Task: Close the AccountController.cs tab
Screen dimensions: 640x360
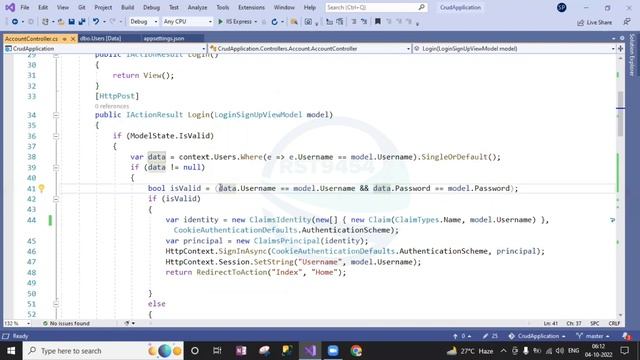Action: (73, 39)
